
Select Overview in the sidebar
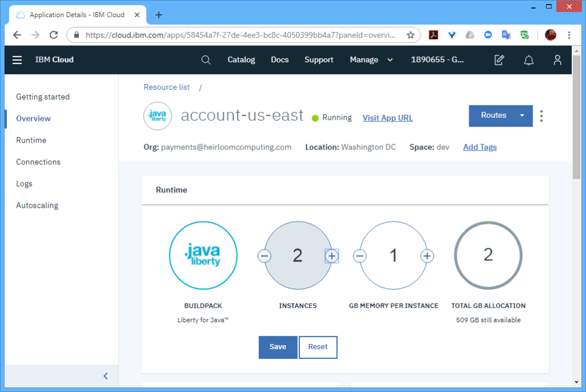pos(33,118)
